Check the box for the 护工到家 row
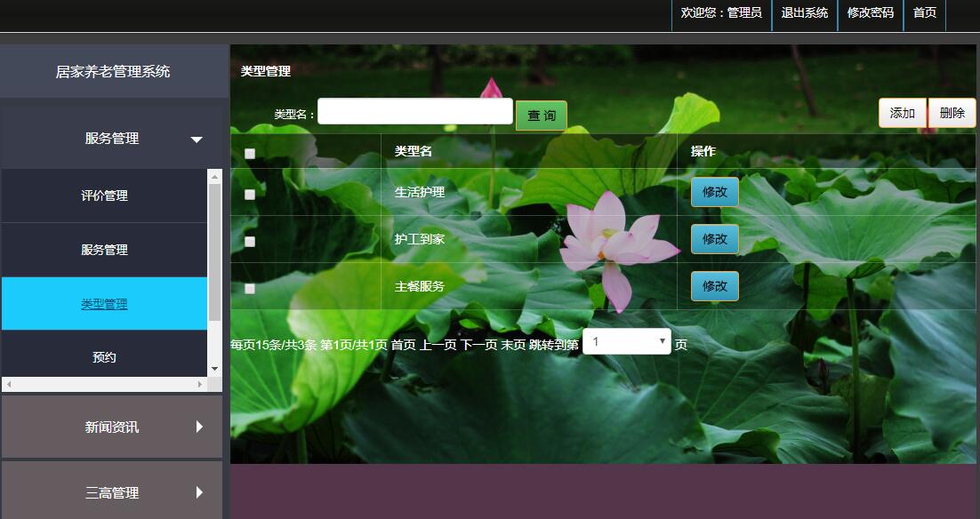Image resolution: width=980 pixels, height=519 pixels. pos(250,241)
